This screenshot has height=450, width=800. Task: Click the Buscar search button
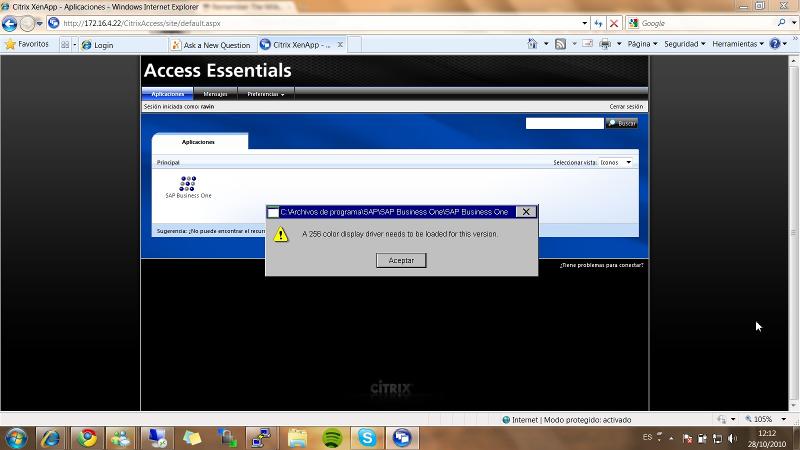622,123
